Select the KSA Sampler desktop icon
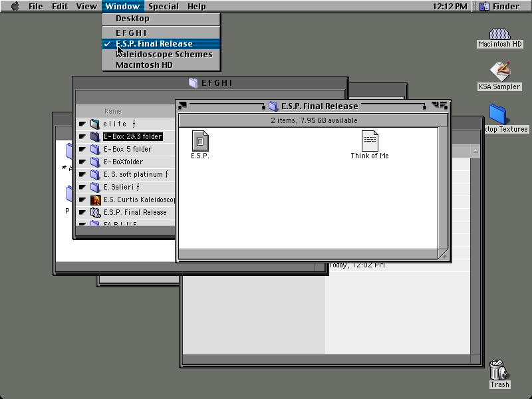The image size is (532, 399). click(x=500, y=72)
